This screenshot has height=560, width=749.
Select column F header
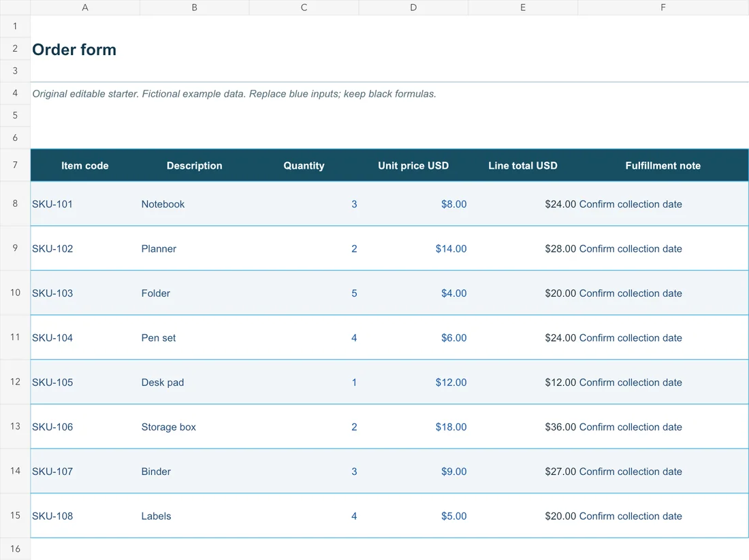(x=663, y=7)
